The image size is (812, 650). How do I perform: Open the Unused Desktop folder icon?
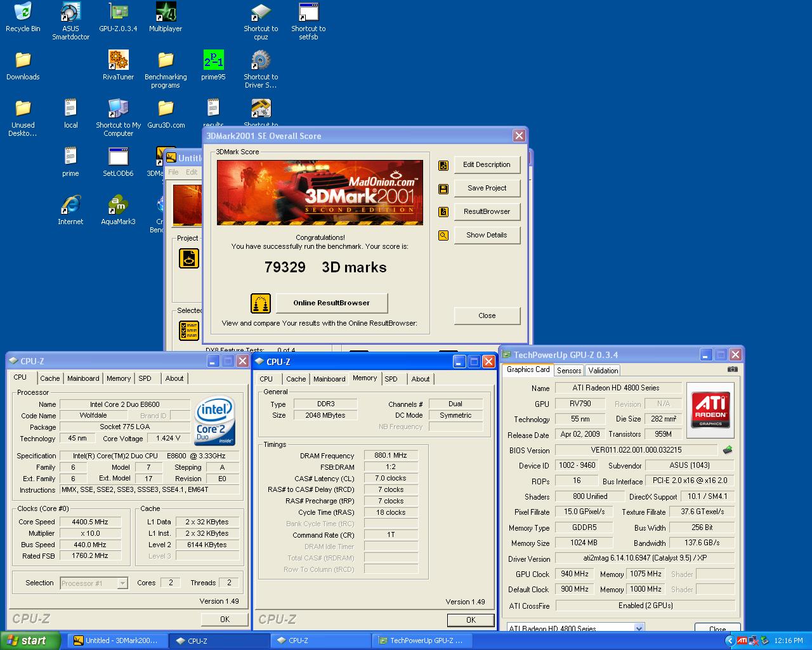point(23,117)
